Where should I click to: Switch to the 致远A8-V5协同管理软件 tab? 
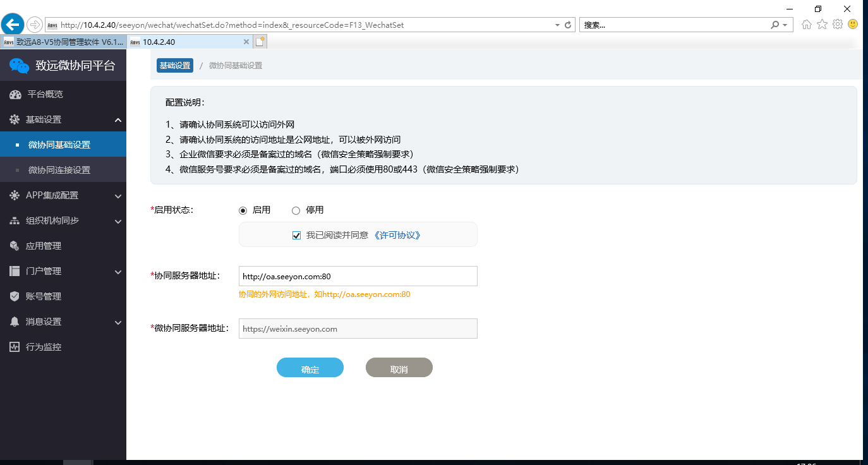pyautogui.click(x=63, y=42)
